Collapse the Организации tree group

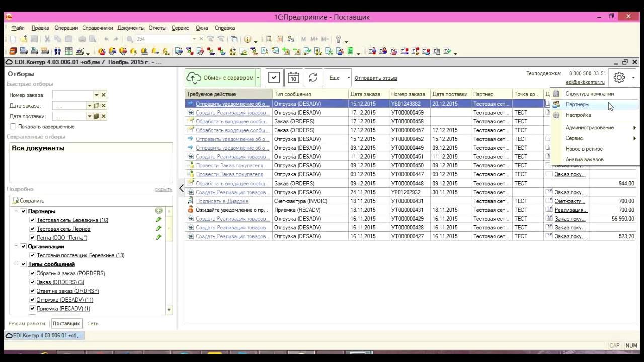(x=17, y=246)
